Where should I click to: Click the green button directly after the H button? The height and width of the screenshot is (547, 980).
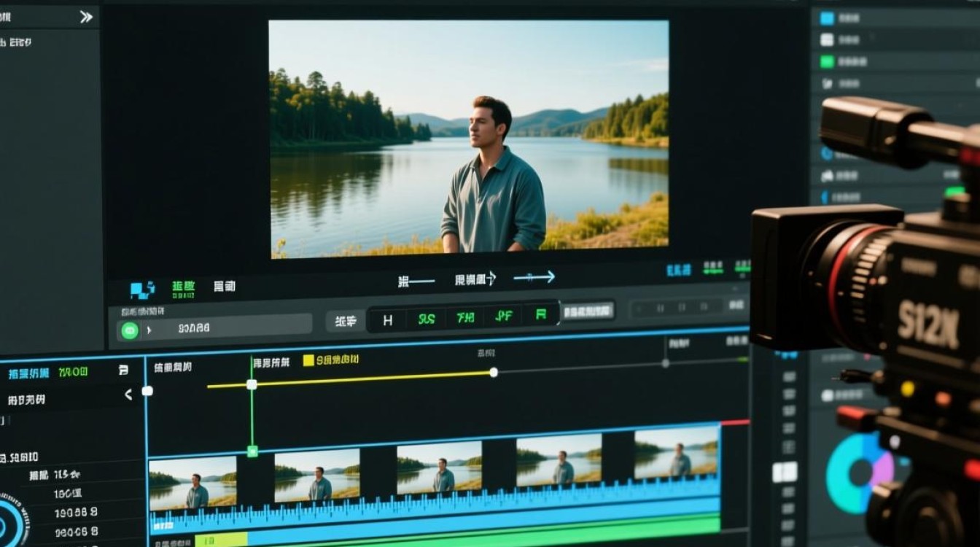427,319
